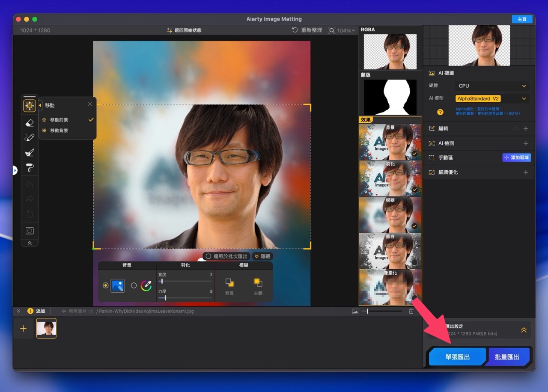Screen dimensions: 548x392
Task: Select the portrait thumbnail in filmstrip
Action: pos(46,328)
